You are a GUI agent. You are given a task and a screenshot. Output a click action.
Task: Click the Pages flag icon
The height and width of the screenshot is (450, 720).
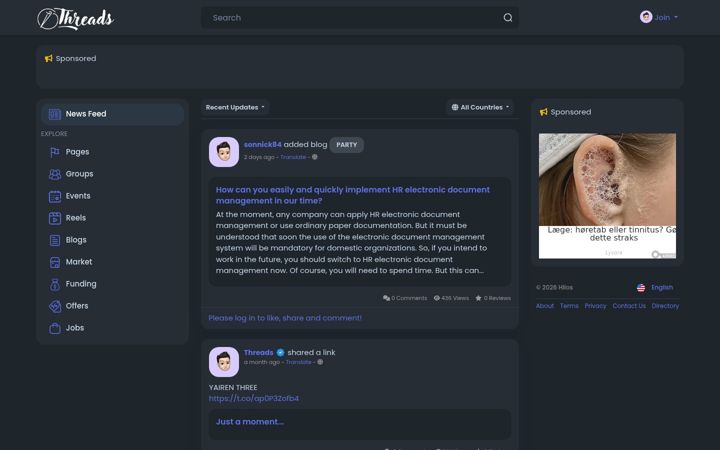[x=55, y=152]
